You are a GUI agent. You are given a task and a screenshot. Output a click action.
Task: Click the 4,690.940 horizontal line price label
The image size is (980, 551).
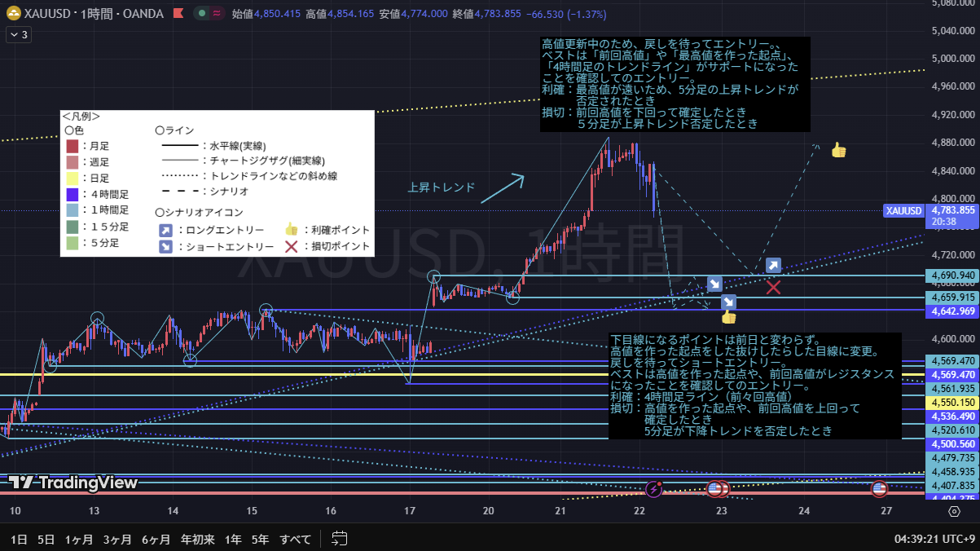coord(952,275)
